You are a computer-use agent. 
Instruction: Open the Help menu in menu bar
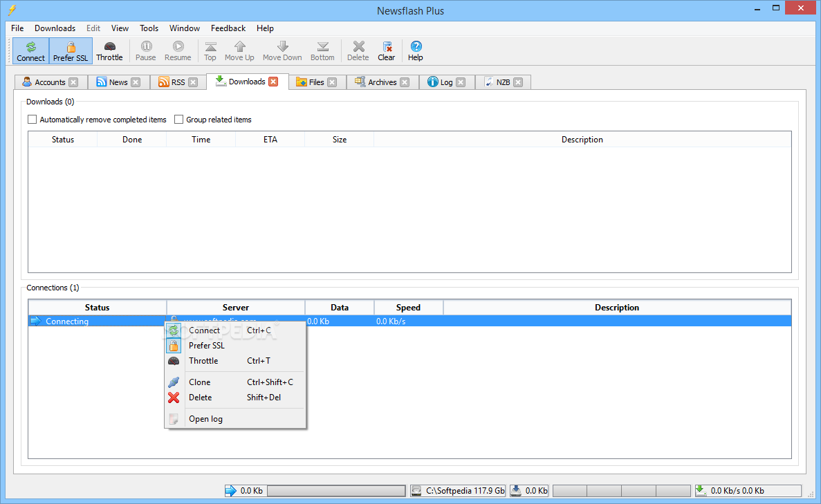click(265, 28)
